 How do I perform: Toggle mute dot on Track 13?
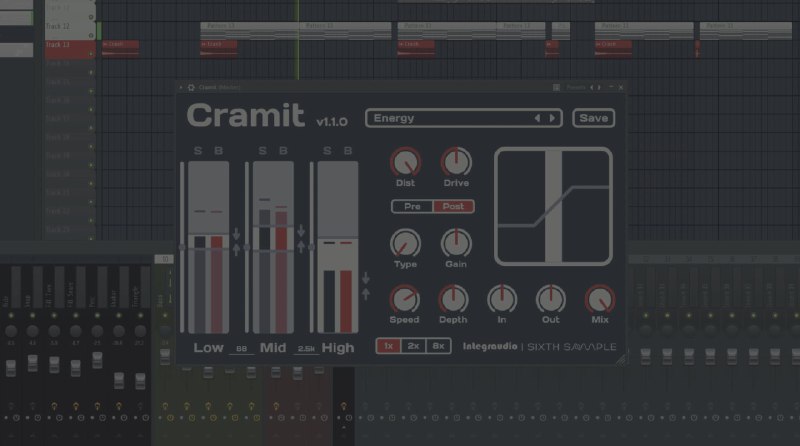click(91, 54)
